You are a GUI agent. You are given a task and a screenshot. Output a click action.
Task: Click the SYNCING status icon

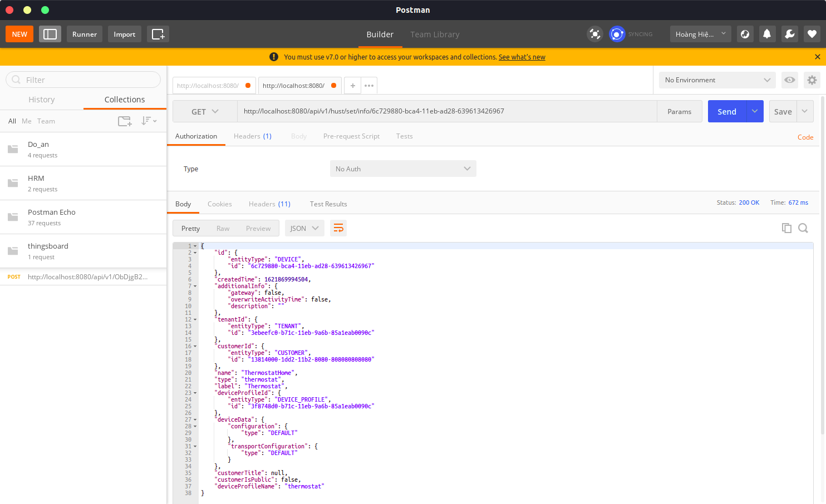click(617, 34)
